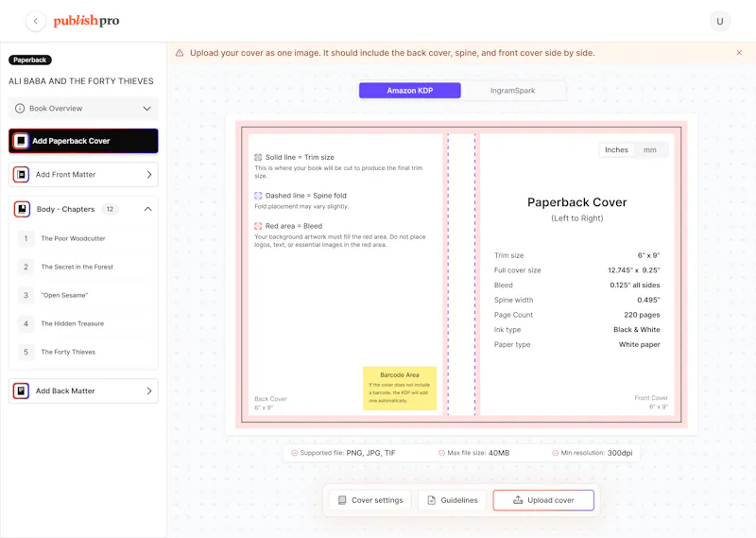Image resolution: width=756 pixels, height=538 pixels.
Task: Open Add Front Matter section
Action: click(x=83, y=175)
